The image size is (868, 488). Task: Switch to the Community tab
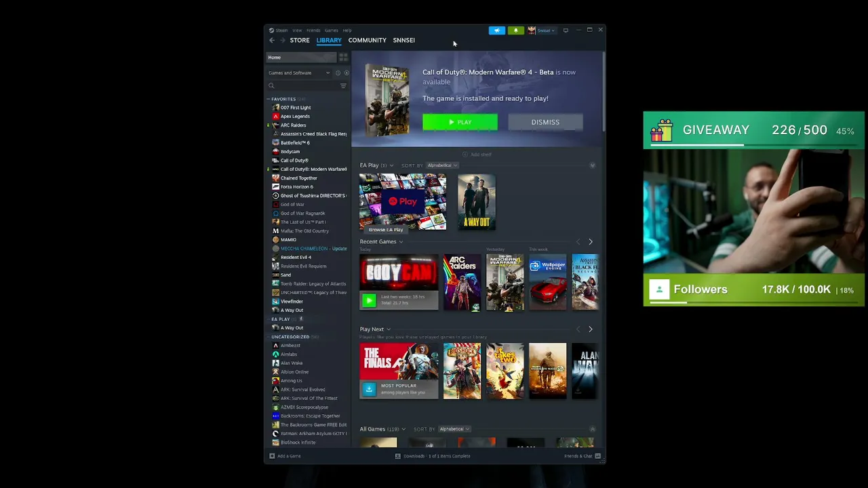click(x=368, y=40)
